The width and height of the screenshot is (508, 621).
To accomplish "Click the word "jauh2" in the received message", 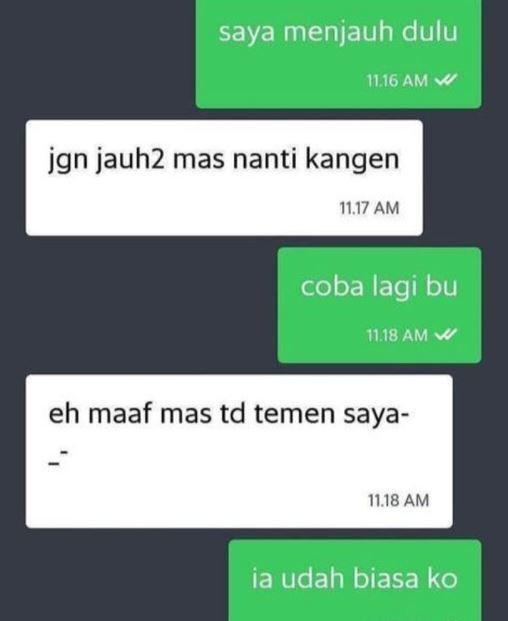I will coord(129,161).
